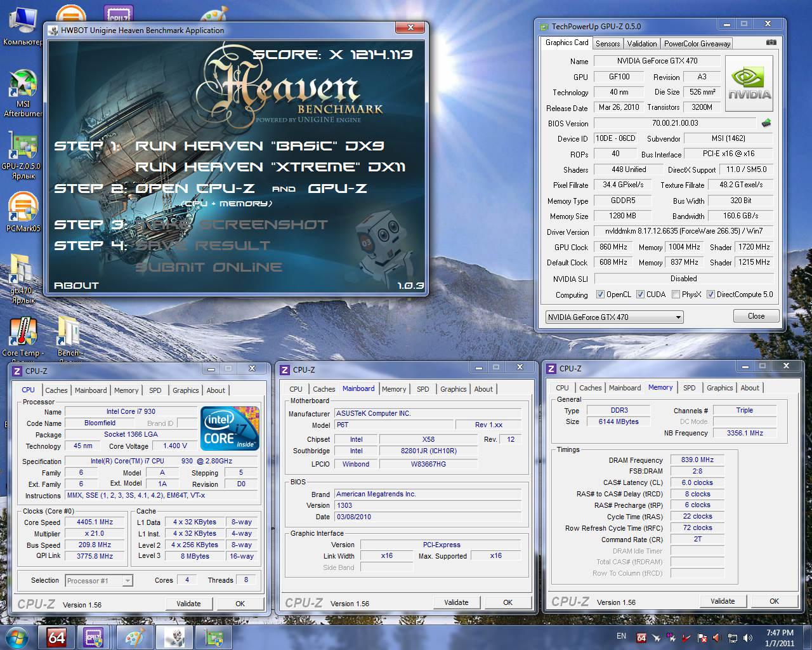Click the EN language indicator

(x=621, y=636)
